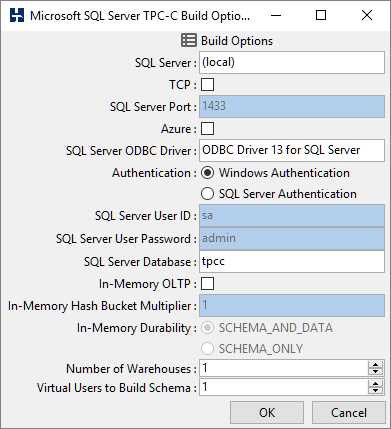Click the SQL Server Port field

(x=292, y=107)
